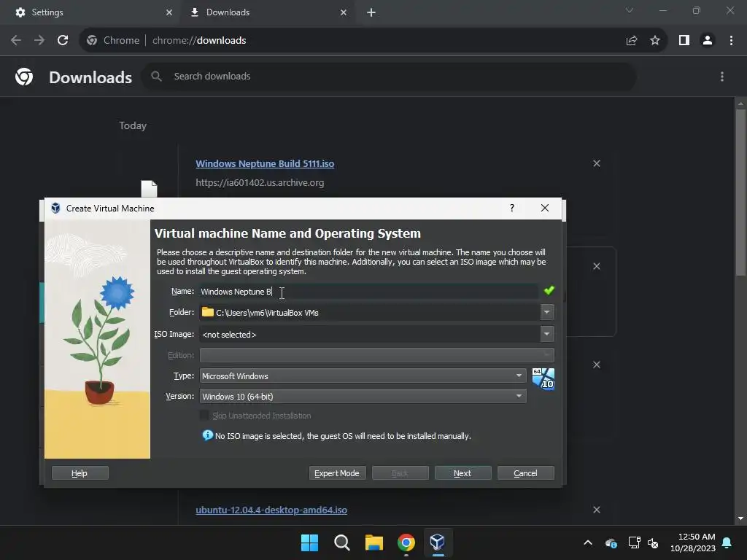The height and width of the screenshot is (560, 747).
Task: Click the Name text field
Action: pyautogui.click(x=368, y=292)
